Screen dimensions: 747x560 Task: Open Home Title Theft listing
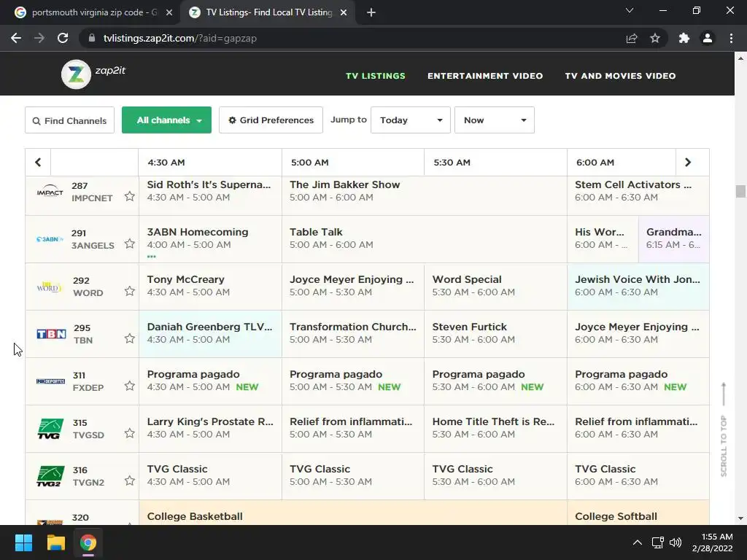pos(495,429)
